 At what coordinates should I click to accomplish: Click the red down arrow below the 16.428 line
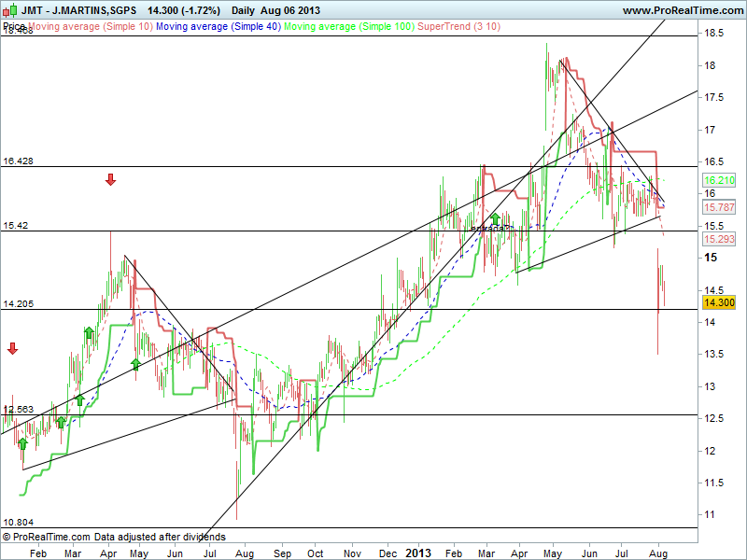pos(110,179)
